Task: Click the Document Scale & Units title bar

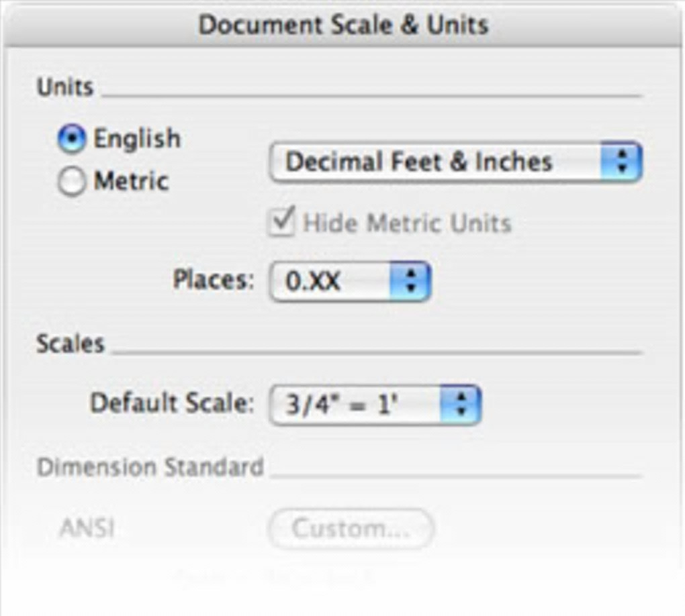Action: coord(342,25)
